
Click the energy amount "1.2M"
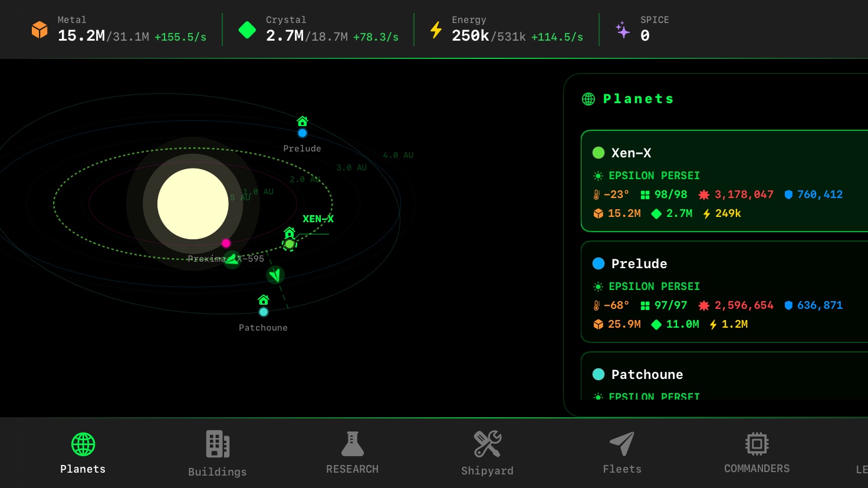735,324
